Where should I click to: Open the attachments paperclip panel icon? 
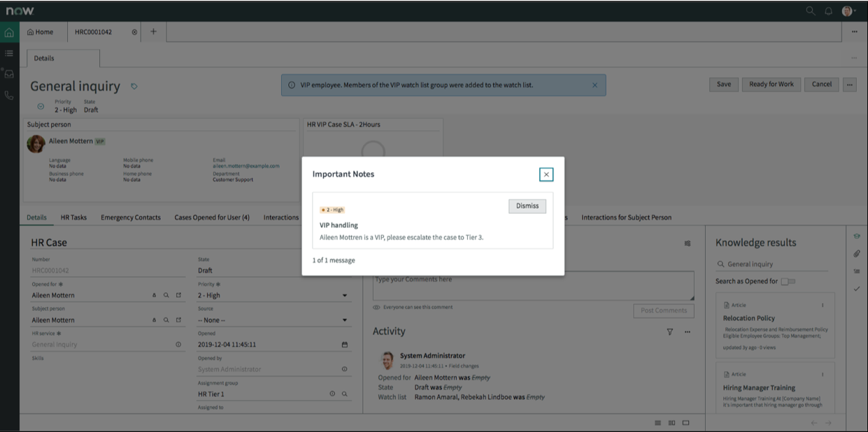[x=857, y=254]
